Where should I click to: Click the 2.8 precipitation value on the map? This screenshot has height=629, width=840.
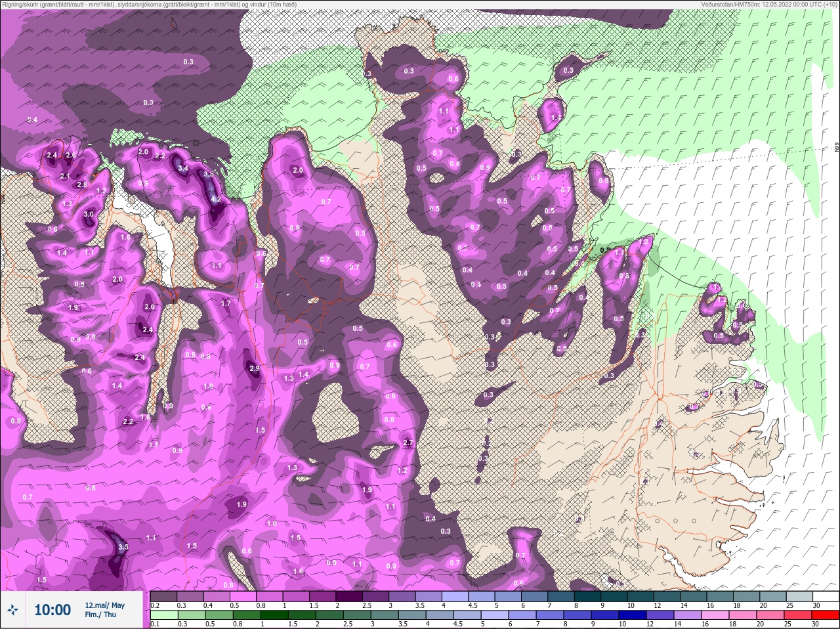pos(82,185)
